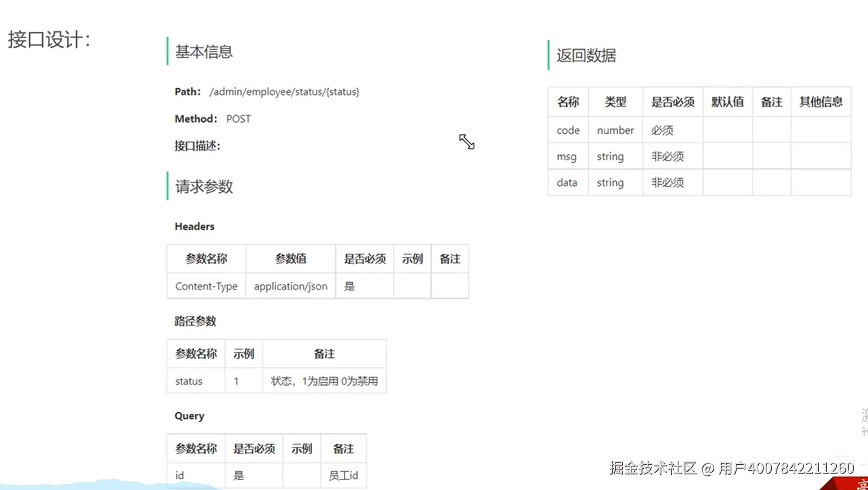Click the 路径参数 subsection label
The width and height of the screenshot is (868, 490).
[x=195, y=321]
